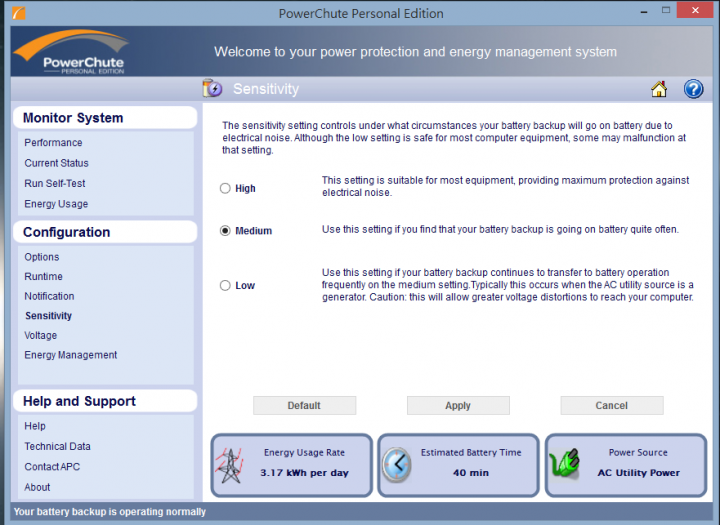Open the Notification configuration page
Image resolution: width=720 pixels, height=525 pixels.
point(49,296)
